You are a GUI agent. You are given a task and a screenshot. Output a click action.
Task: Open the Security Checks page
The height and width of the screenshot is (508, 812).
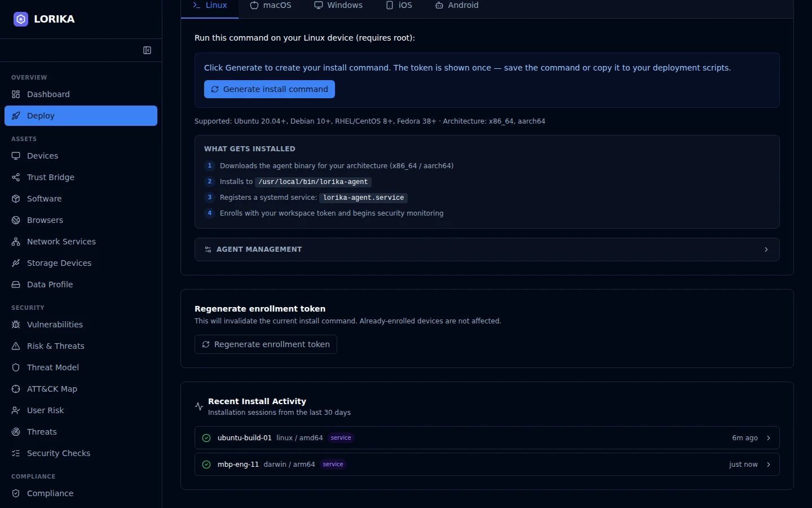81,453
